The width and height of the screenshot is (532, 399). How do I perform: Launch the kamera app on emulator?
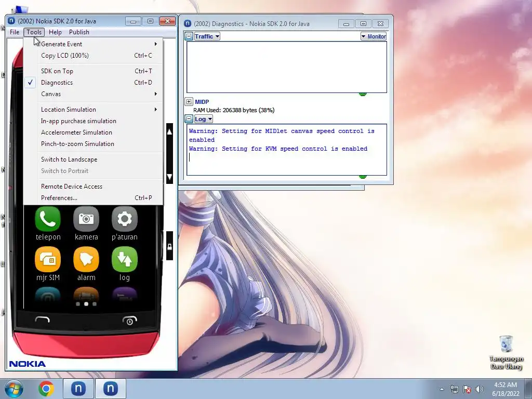pyautogui.click(x=86, y=219)
